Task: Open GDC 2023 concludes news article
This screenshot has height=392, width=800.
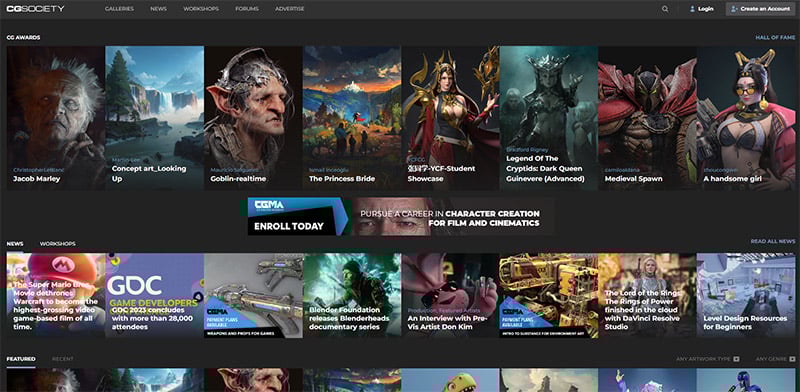Action: tap(154, 296)
